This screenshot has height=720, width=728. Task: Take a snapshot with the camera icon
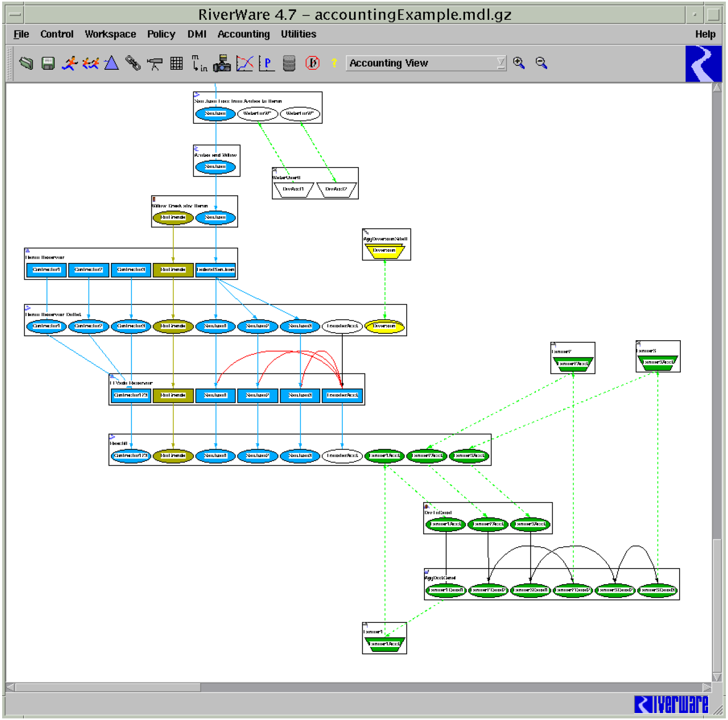pyautogui.click(x=222, y=63)
